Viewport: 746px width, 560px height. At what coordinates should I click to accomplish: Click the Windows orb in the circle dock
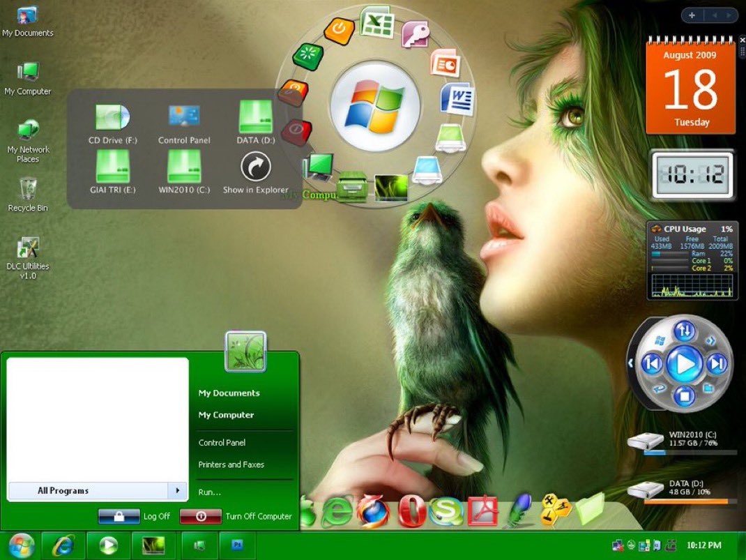375,107
